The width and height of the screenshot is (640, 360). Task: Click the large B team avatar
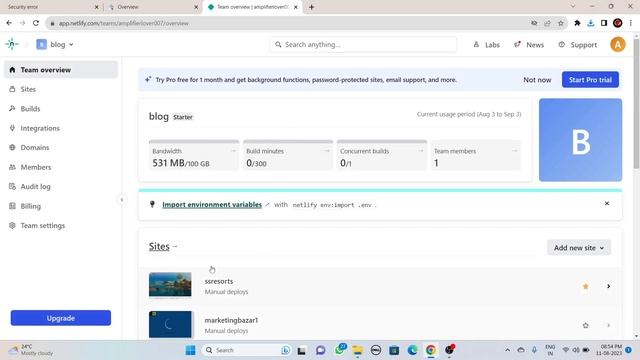tap(580, 140)
